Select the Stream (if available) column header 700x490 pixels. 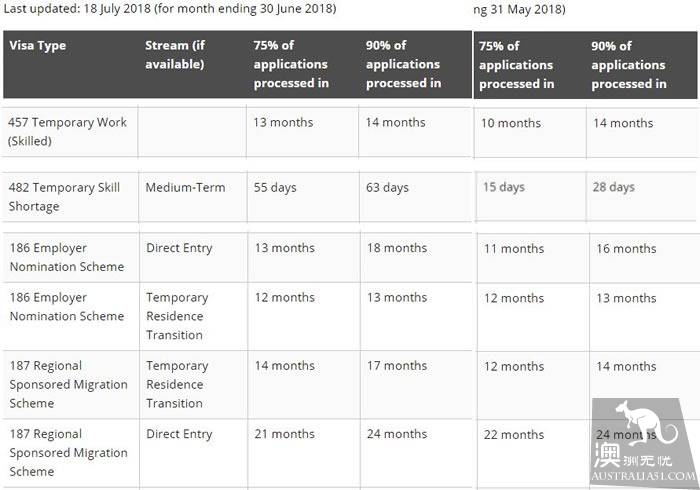point(175,54)
